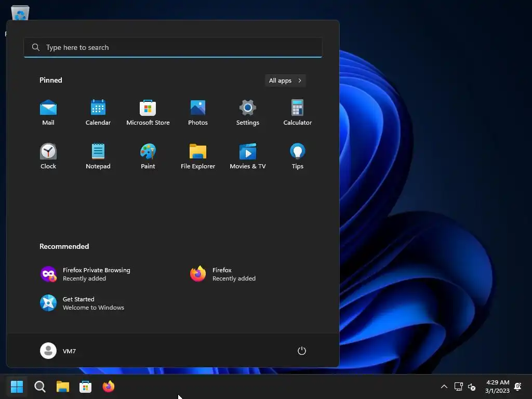Open the notification center bell icon
Viewport: 532px width, 399px height.
(518, 387)
